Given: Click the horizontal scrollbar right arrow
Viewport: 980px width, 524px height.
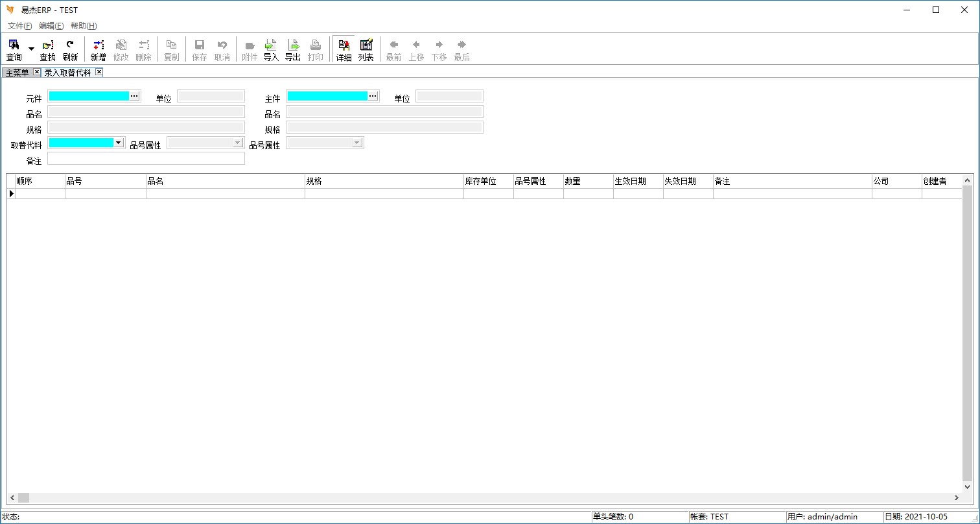Looking at the screenshot, I should (x=956, y=497).
